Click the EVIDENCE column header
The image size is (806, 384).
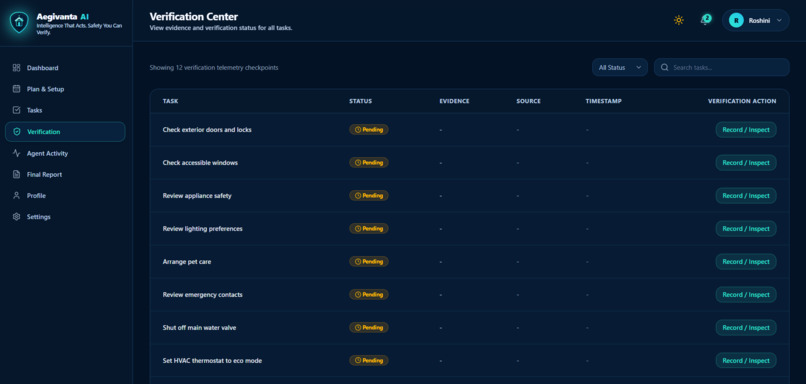[454, 101]
